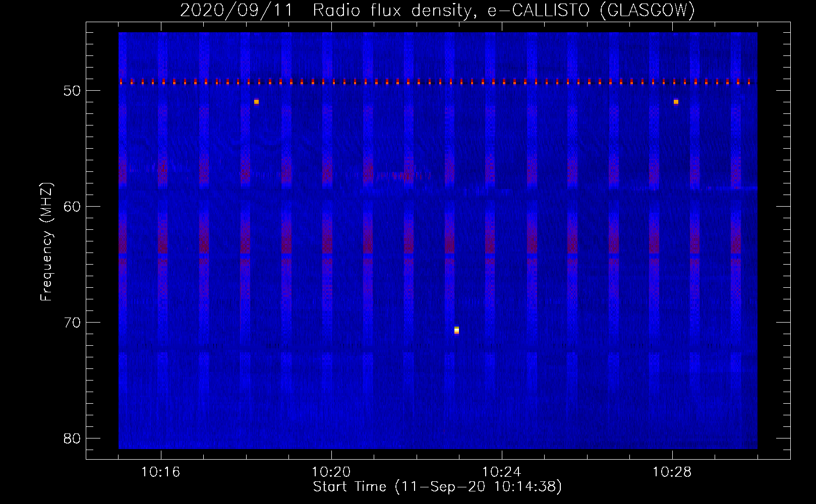Click the '10:20' time tick label
This screenshot has height=504, width=816.
pos(331,472)
